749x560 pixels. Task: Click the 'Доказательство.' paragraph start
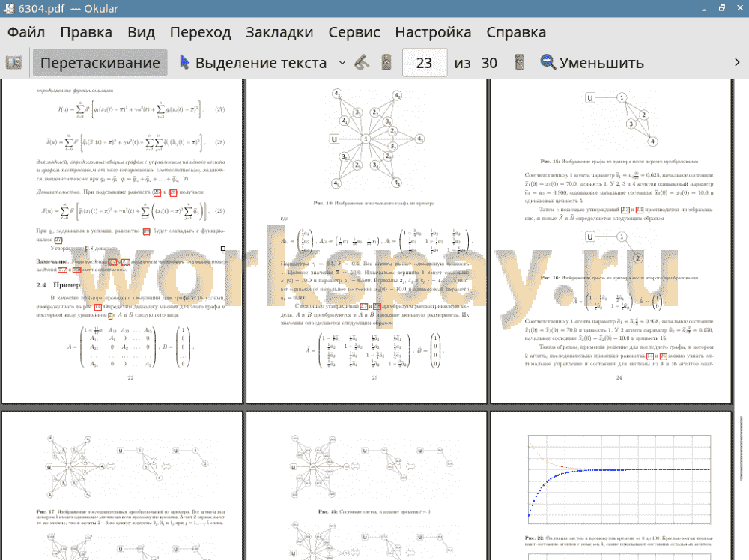(x=58, y=192)
